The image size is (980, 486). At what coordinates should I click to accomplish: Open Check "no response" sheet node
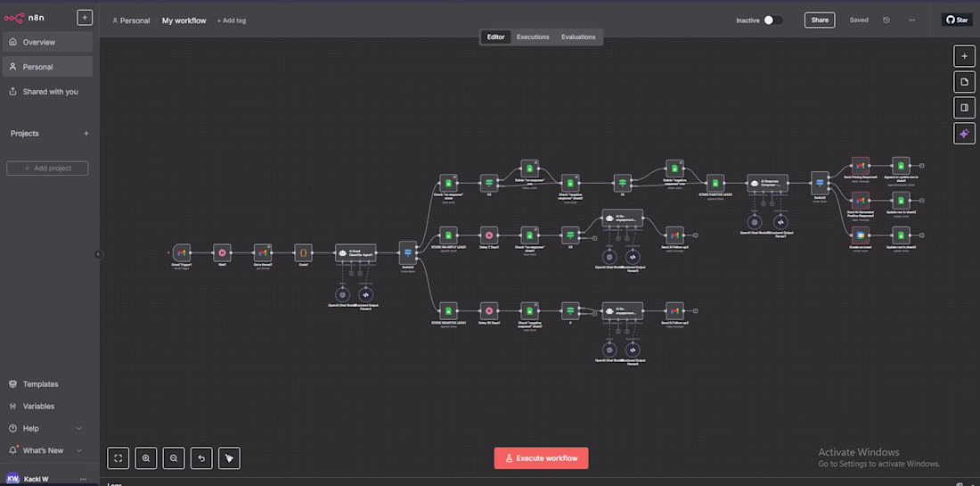(x=448, y=184)
